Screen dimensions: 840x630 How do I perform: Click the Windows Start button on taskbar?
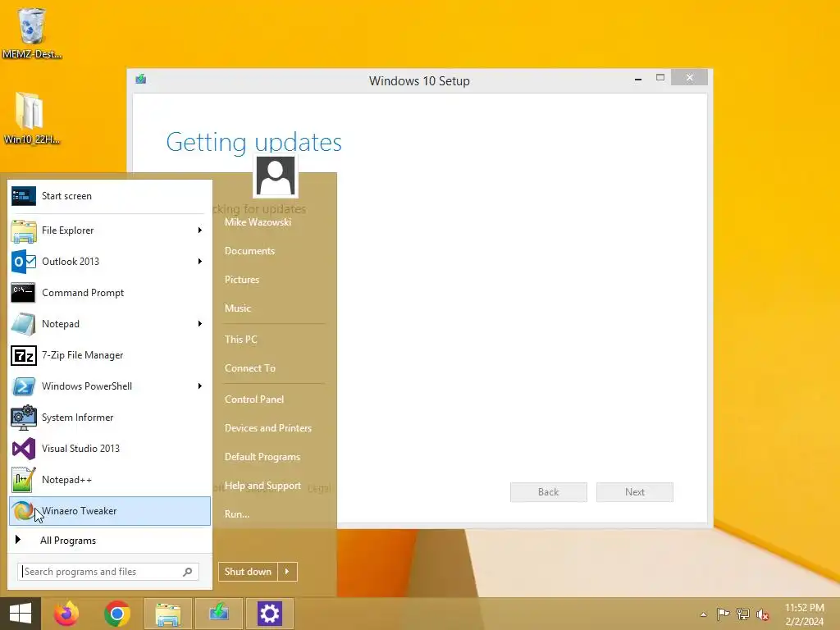[21, 614]
